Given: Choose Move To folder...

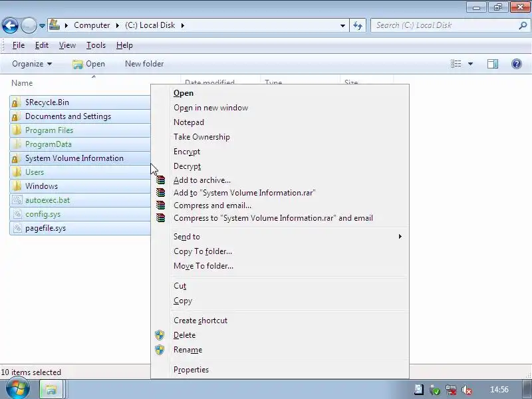Looking at the screenshot, I should pyautogui.click(x=280, y=266).
